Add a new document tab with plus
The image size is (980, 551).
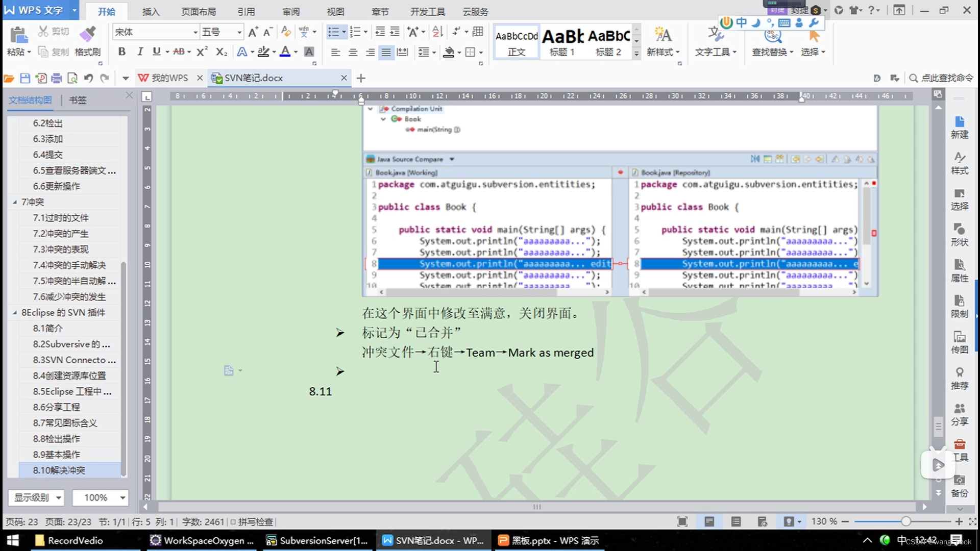point(361,78)
